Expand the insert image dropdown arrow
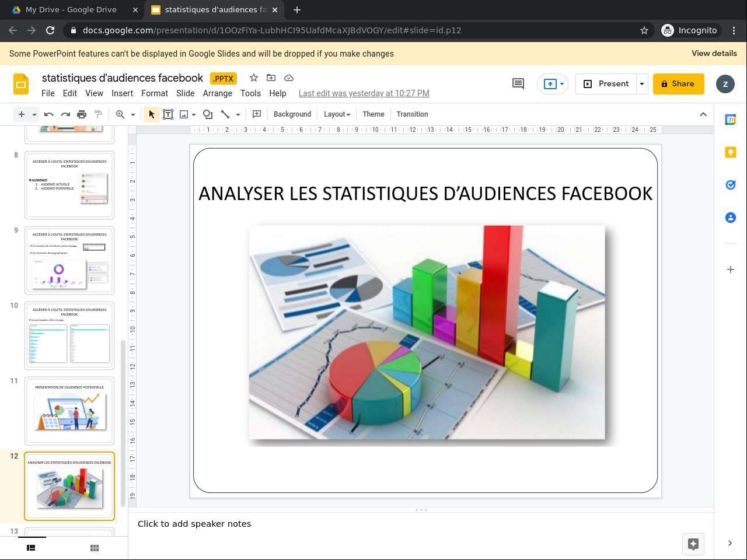The height and width of the screenshot is (560, 747). pos(194,114)
